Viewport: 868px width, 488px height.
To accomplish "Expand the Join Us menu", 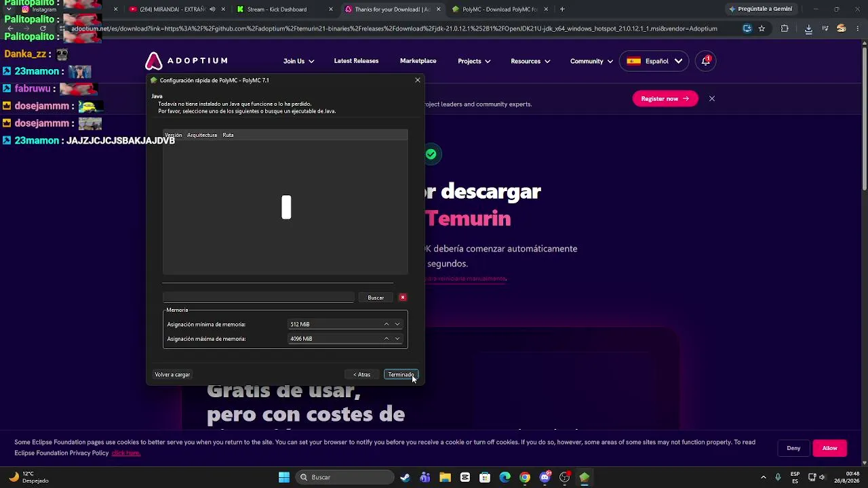I will pyautogui.click(x=299, y=61).
